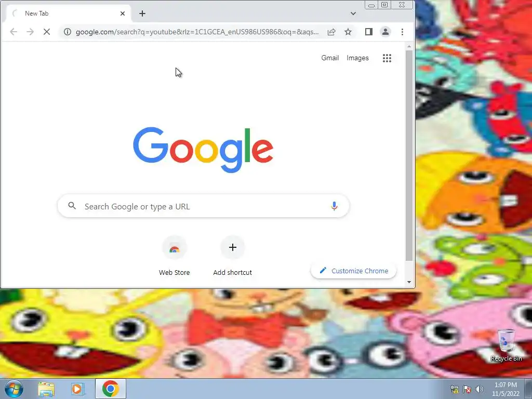Go back with the browser Back arrow
The height and width of the screenshot is (399, 532).
(13, 32)
